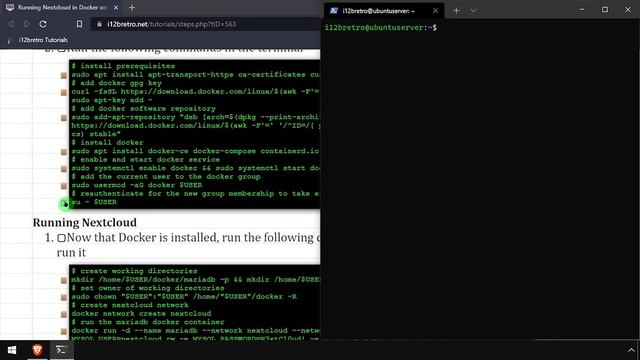Click the '# create nextcloud network' comment

pyautogui.click(x=130, y=305)
